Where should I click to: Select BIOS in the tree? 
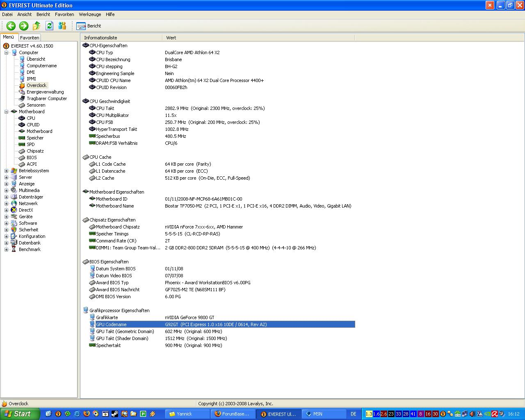32,157
